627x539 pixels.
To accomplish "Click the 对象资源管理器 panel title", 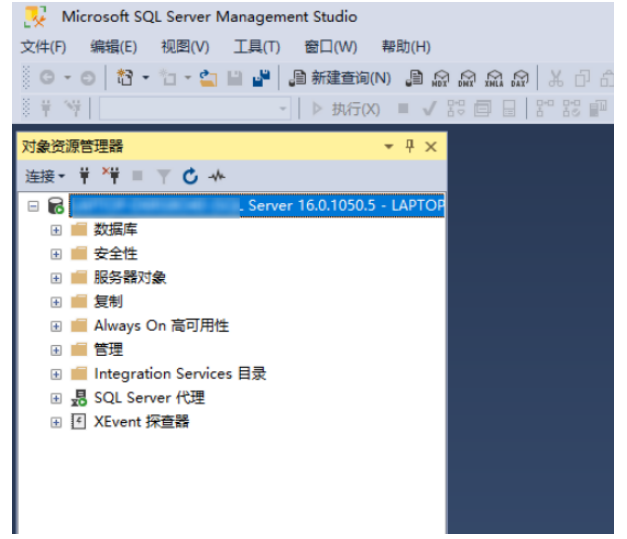I will click(72, 146).
